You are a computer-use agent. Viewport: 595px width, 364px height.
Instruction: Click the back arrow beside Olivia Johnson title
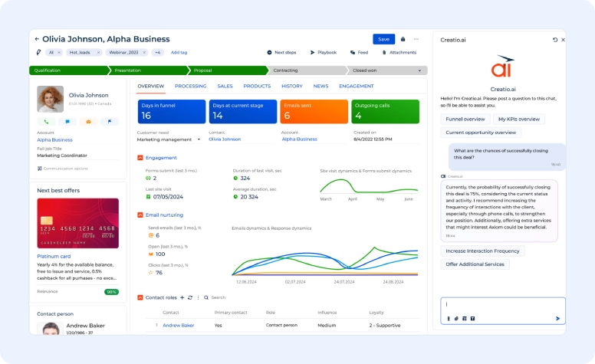click(x=36, y=39)
